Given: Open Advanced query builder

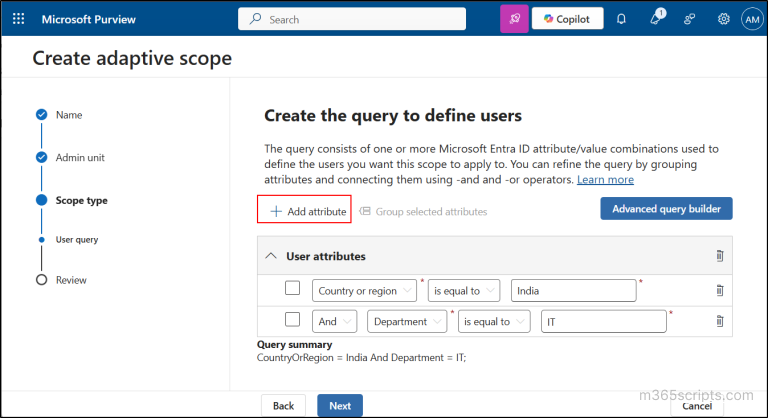Looking at the screenshot, I should click(x=666, y=209).
